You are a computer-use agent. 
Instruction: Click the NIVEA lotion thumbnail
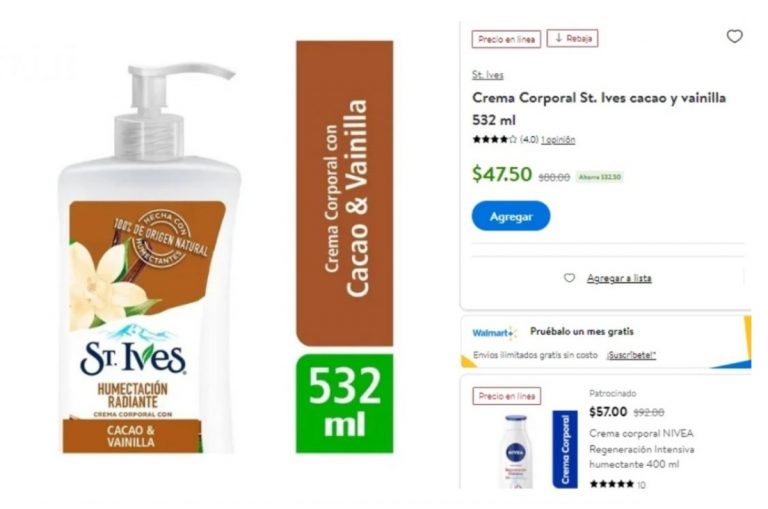[516, 451]
